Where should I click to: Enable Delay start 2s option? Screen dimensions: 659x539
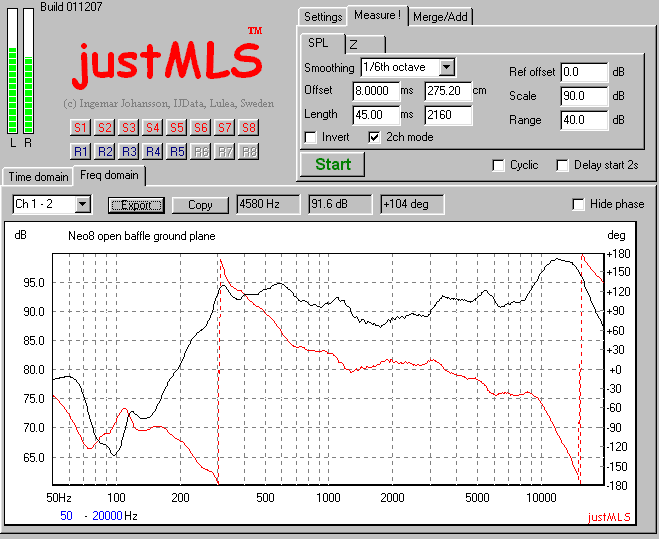tap(562, 165)
